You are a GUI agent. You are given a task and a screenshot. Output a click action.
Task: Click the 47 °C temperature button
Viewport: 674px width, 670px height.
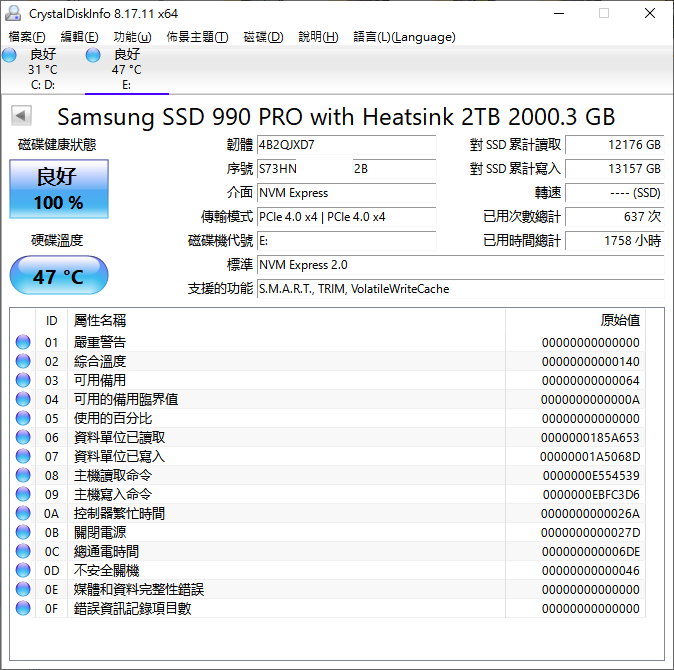(59, 275)
